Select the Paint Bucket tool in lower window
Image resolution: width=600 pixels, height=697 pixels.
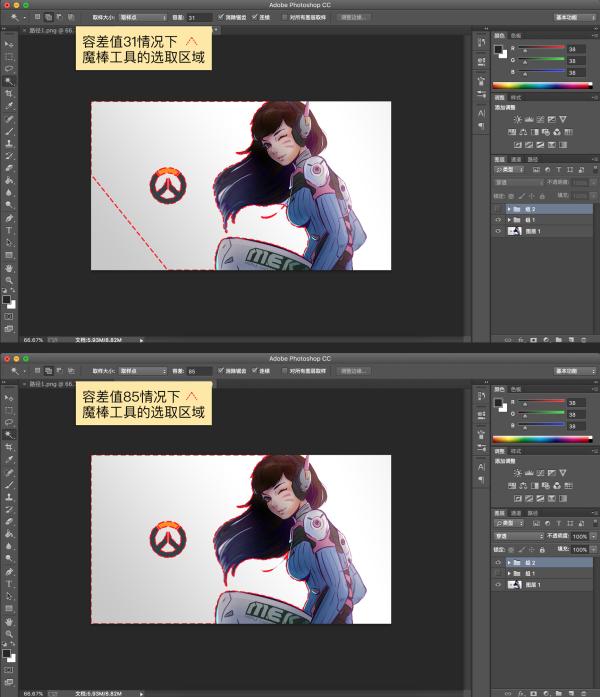(x=8, y=534)
